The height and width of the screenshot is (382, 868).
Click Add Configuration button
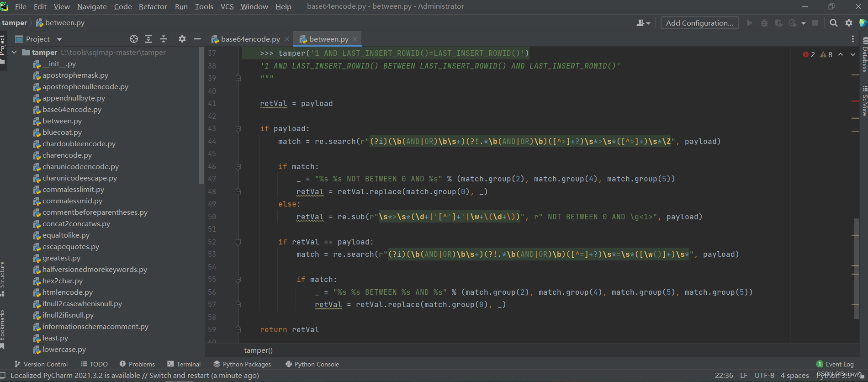tap(699, 23)
